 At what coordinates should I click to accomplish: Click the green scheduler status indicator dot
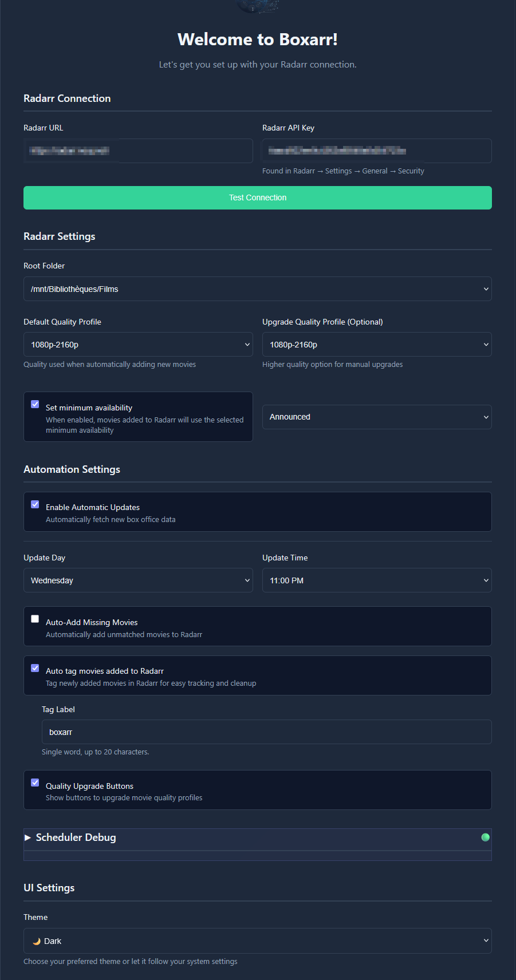tap(486, 837)
